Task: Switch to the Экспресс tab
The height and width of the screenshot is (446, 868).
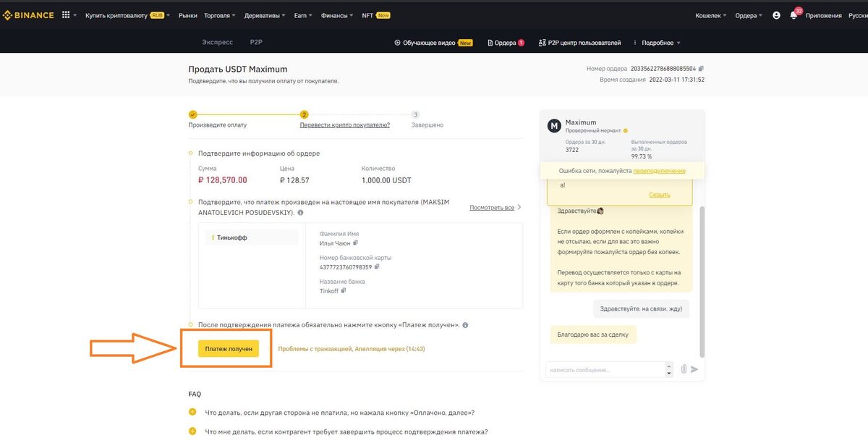Action: [x=218, y=43]
